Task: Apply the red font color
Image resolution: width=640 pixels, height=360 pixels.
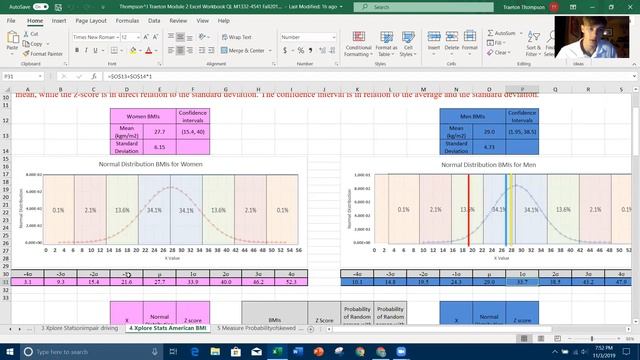Action: tap(149, 50)
